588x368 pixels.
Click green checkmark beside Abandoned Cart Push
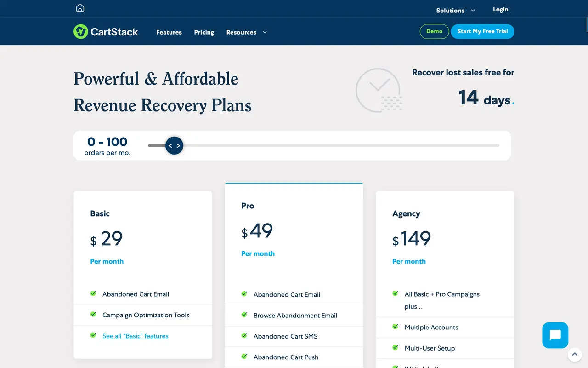(244, 356)
